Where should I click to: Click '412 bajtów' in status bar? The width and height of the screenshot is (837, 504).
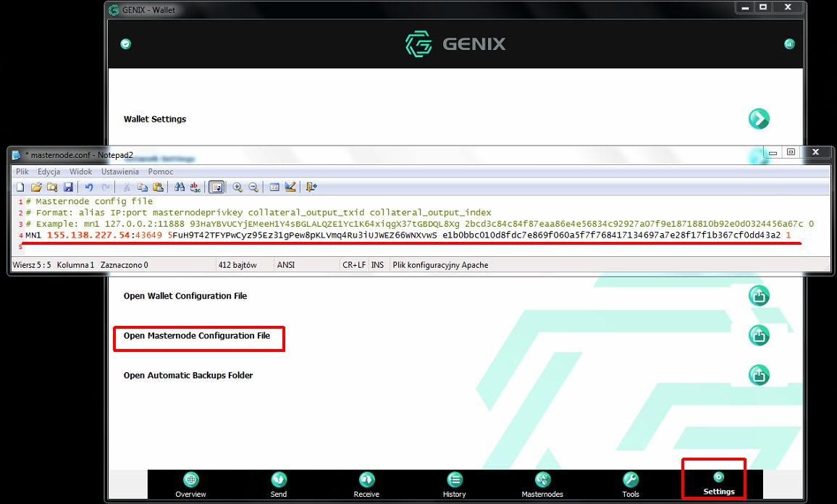click(x=237, y=265)
